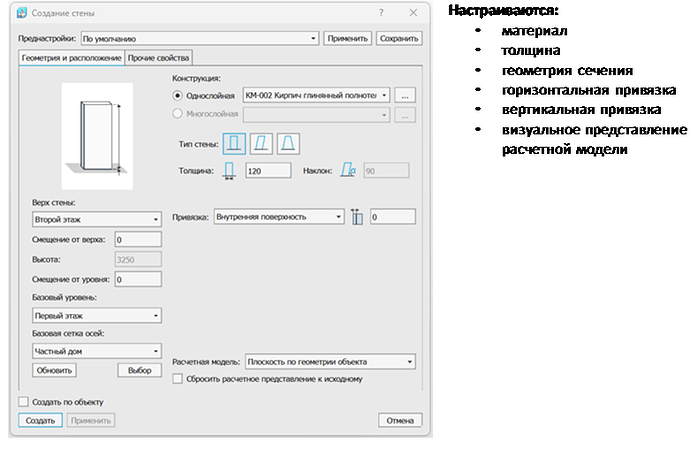Click Применить button next to presets
Screen dimensions: 690x457
(348, 38)
